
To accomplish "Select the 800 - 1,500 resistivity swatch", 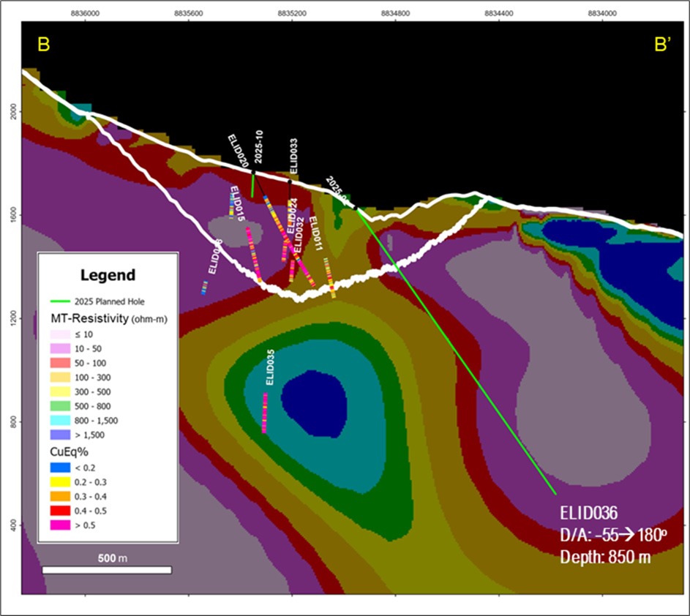I will click(x=60, y=420).
